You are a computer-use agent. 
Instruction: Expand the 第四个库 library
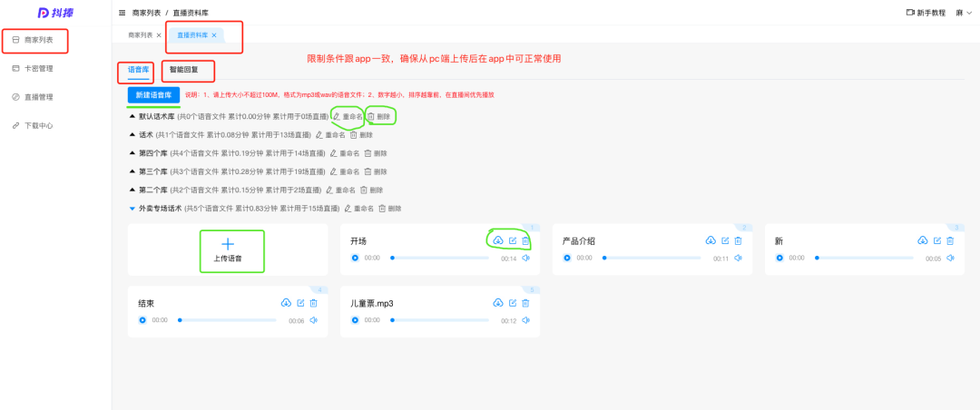[132, 153]
